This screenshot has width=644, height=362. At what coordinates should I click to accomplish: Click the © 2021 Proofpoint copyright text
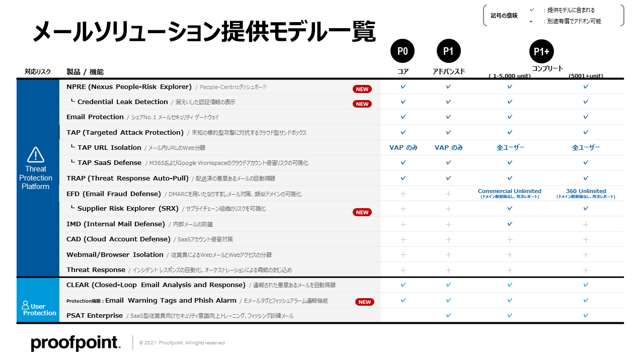coord(182,343)
